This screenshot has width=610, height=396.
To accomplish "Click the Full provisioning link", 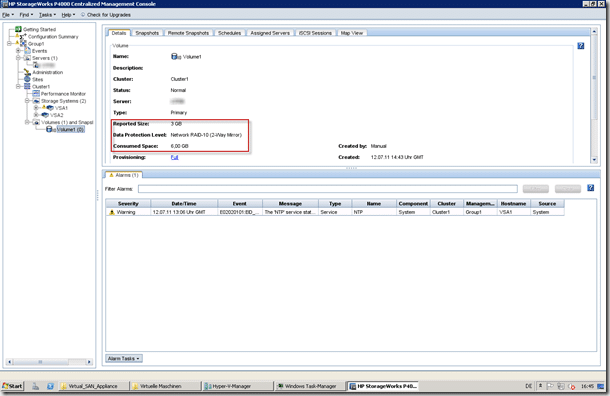I will 174,158.
